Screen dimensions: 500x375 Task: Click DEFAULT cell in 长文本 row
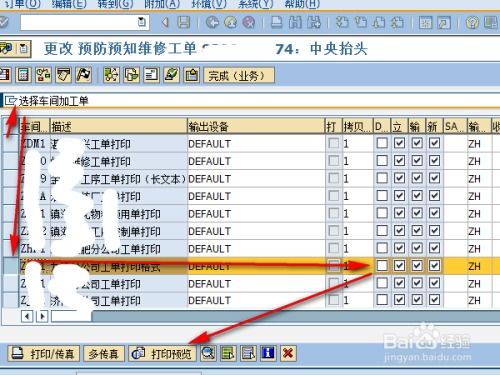pos(256,179)
